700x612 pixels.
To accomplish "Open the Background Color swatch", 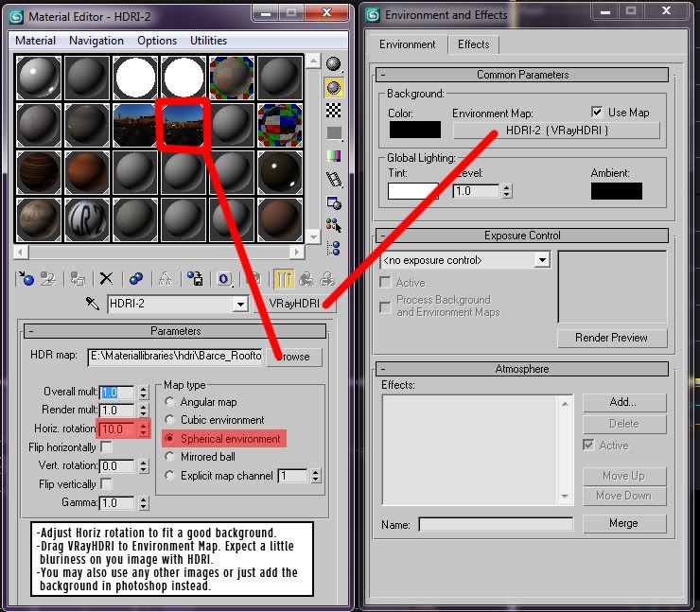I will coord(414,130).
